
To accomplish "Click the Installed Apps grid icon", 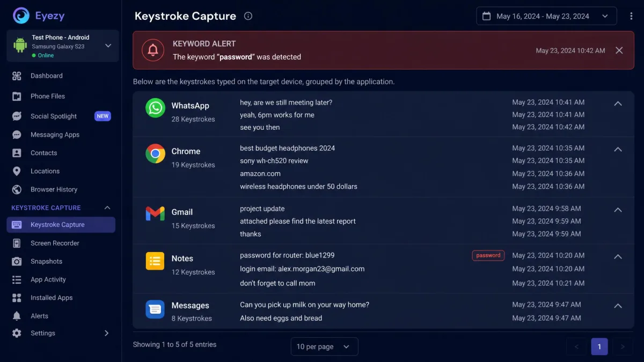I will (17, 298).
